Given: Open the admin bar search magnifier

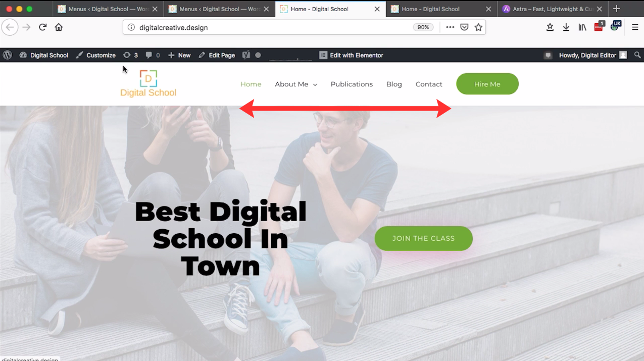Looking at the screenshot, I should click(x=637, y=55).
